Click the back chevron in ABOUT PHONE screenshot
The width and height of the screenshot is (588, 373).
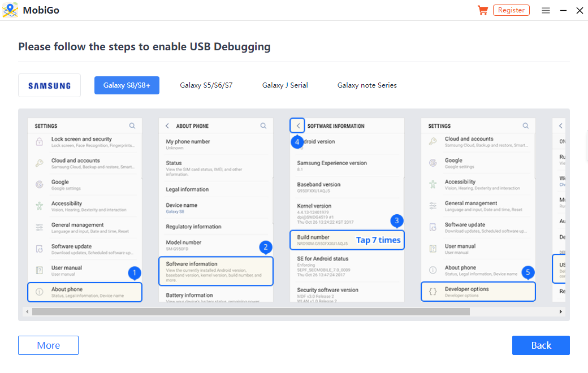coord(167,125)
